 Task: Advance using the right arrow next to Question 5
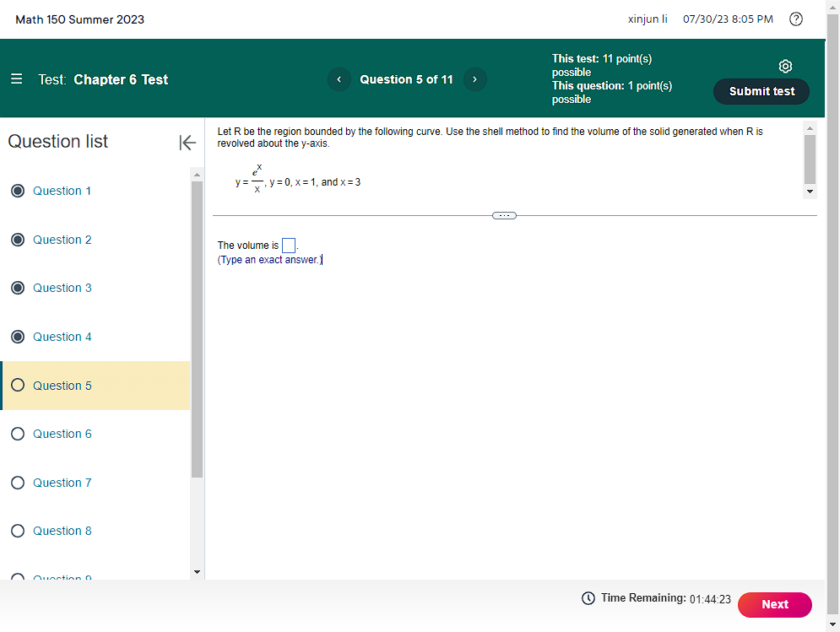(474, 78)
